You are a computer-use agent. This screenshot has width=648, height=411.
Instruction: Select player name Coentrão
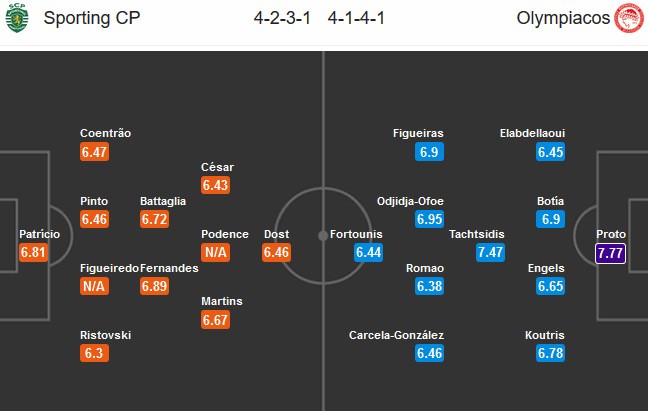click(105, 133)
